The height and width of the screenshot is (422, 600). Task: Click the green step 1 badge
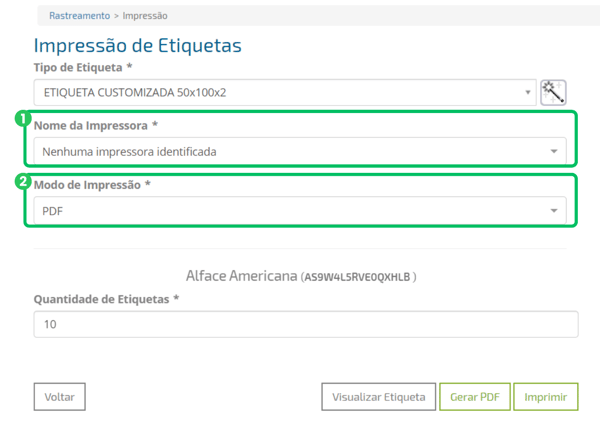point(23,119)
